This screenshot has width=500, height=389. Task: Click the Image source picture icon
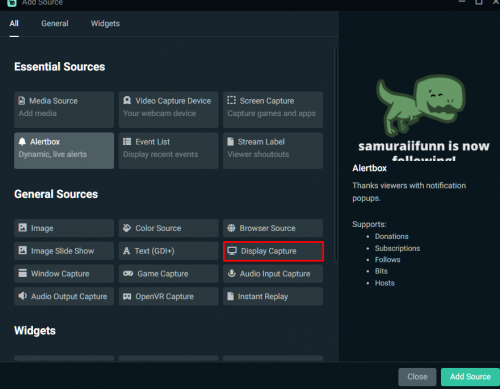tap(23, 228)
